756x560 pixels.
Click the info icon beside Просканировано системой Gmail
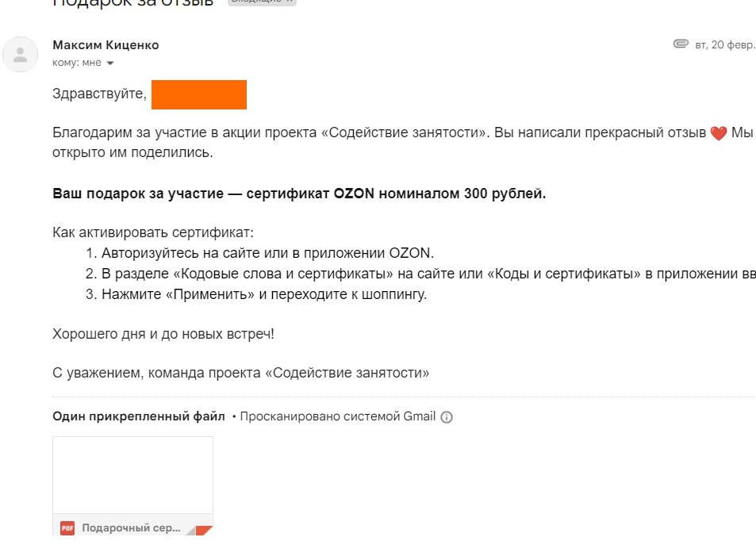pos(447,417)
